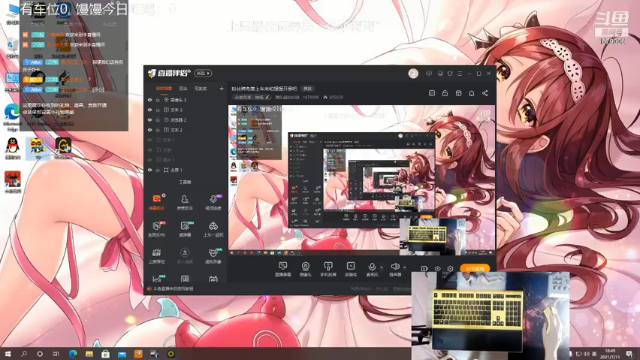Hide the 文本 2 source using its eye
The width and height of the screenshot is (640, 360).
(x=150, y=130)
